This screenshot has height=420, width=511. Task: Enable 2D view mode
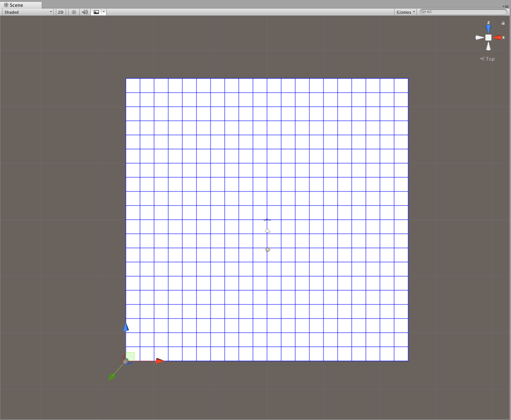tap(60, 12)
